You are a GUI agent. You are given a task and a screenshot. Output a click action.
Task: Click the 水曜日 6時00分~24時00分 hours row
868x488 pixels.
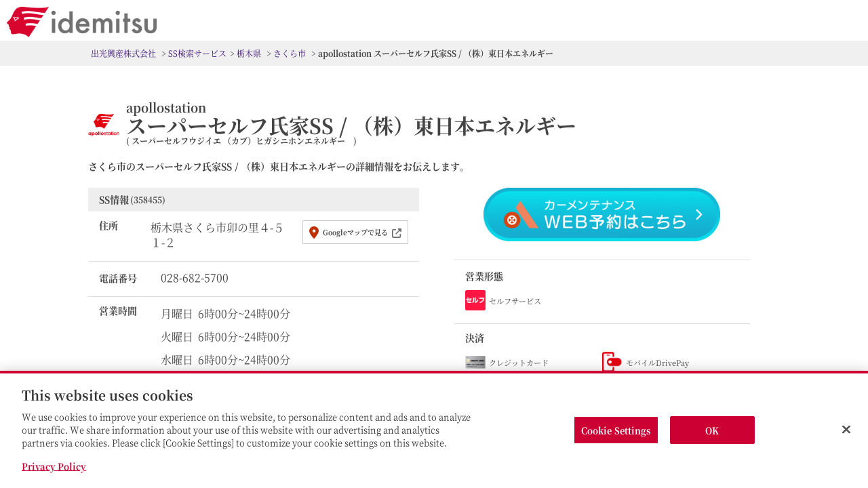(x=226, y=360)
